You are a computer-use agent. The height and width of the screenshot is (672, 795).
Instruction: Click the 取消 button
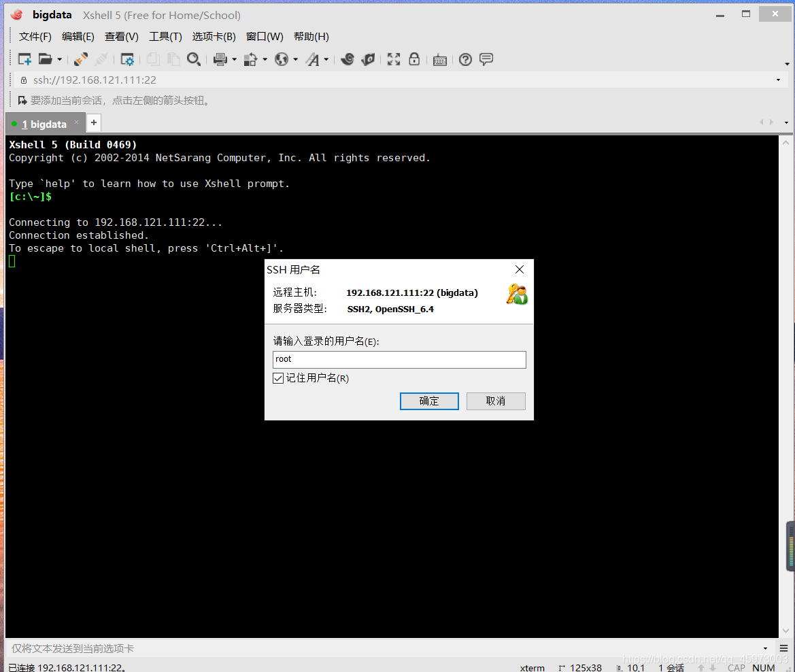(x=496, y=401)
